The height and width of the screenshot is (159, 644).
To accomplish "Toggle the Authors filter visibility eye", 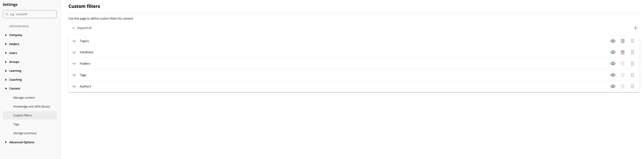I will click(x=613, y=86).
